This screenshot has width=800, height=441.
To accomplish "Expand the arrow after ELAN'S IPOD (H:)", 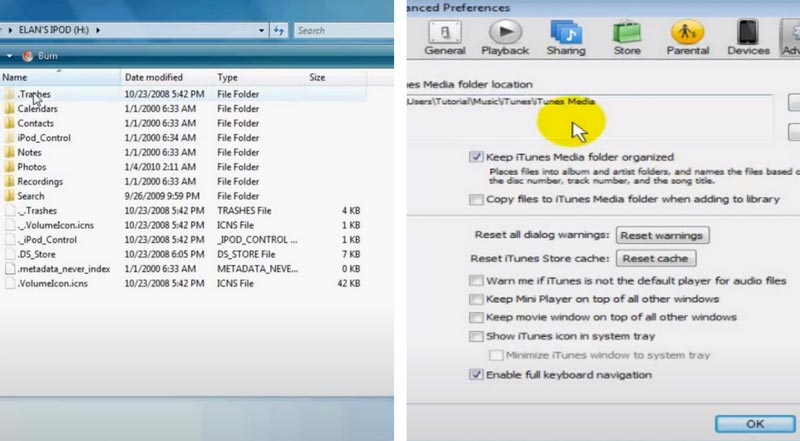I will pos(98,30).
